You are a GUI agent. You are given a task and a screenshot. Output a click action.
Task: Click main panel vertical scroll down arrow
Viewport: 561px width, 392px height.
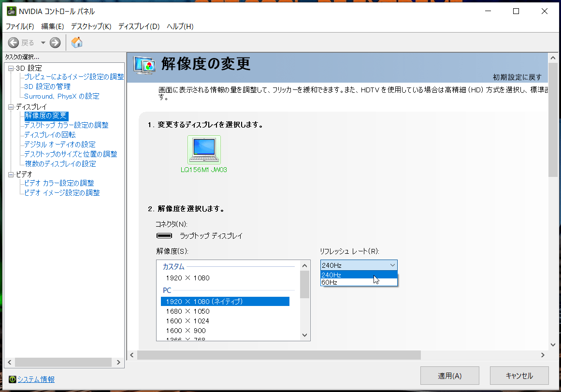click(553, 345)
